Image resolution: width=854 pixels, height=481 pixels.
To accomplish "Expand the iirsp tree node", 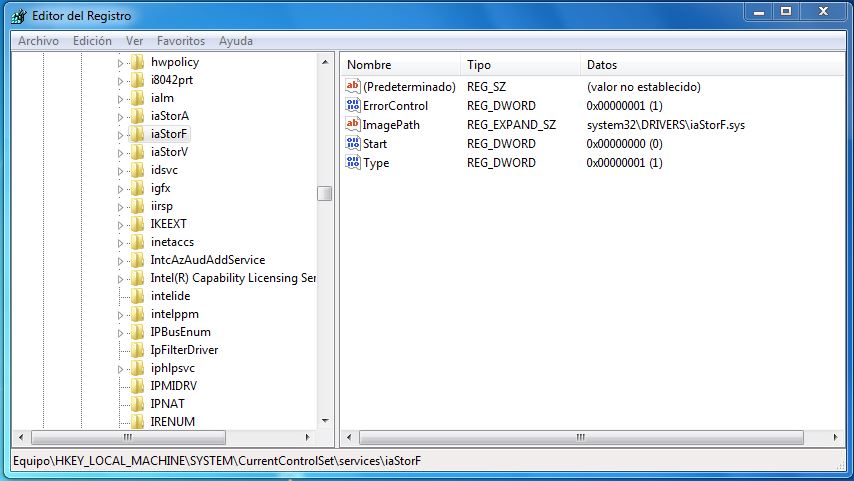I will (x=120, y=207).
